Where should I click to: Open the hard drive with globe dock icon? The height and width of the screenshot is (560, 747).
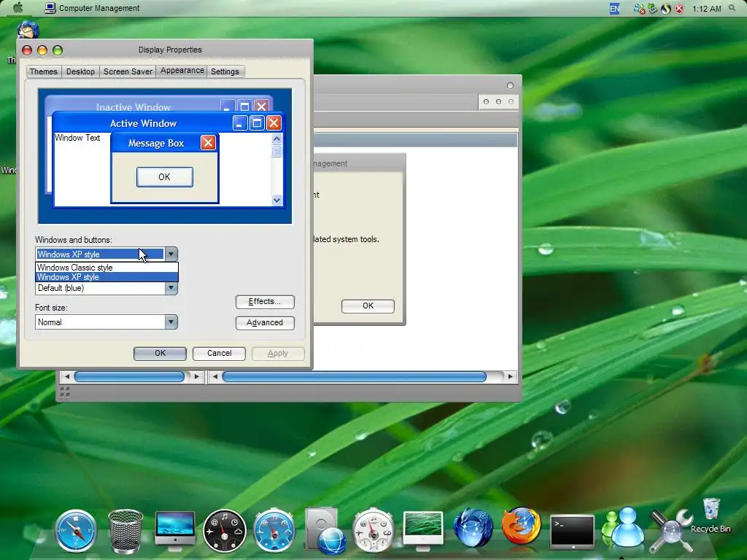325,532
